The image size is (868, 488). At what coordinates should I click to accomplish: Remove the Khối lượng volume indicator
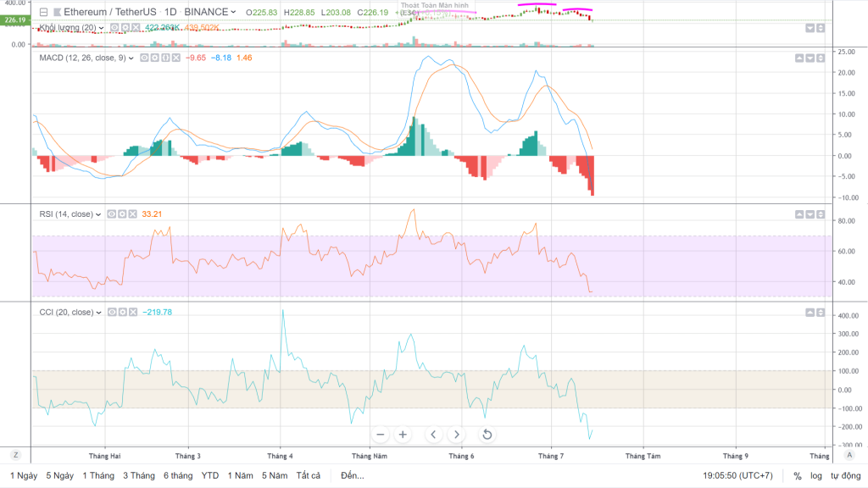[x=136, y=28]
